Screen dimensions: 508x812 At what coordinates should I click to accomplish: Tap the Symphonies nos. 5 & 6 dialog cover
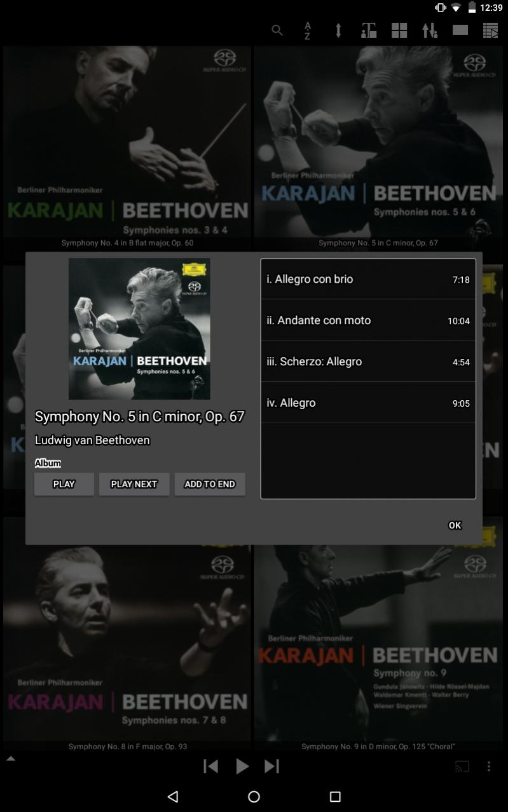click(x=139, y=329)
